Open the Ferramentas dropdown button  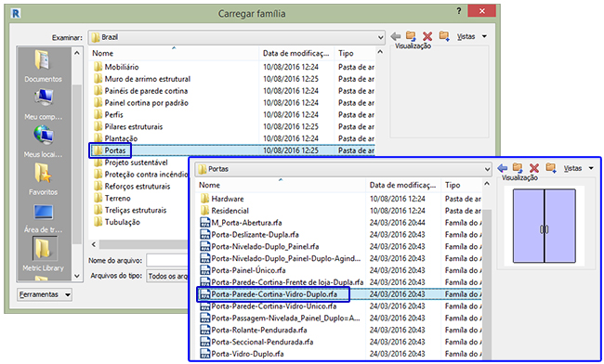45,294
